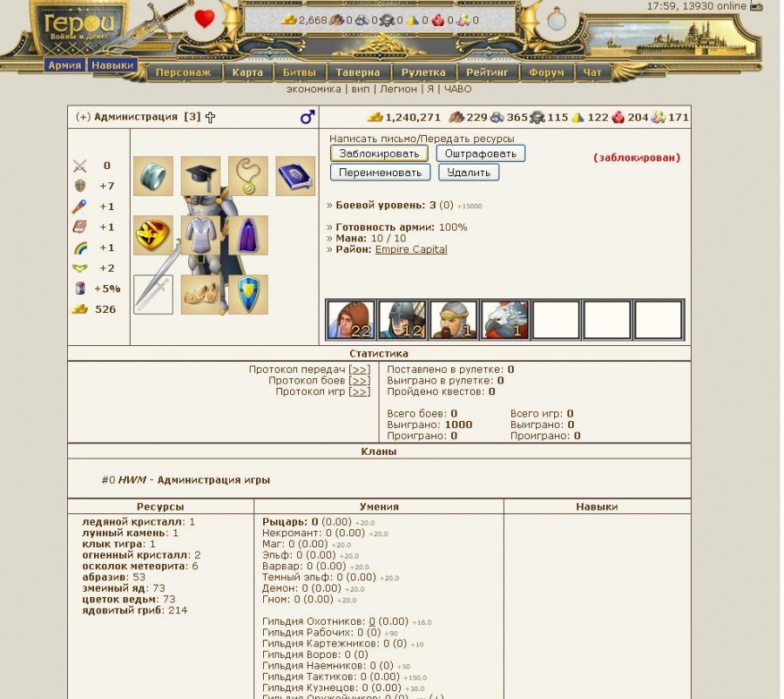This screenshot has width=784, height=699.
Task: Click the Удалить button
Action: [x=469, y=173]
